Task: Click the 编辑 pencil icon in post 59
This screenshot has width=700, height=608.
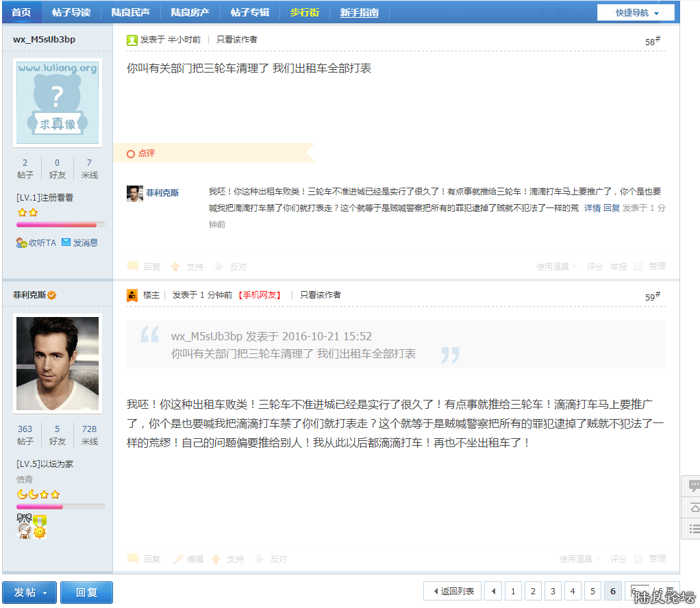Action: pyautogui.click(x=178, y=559)
